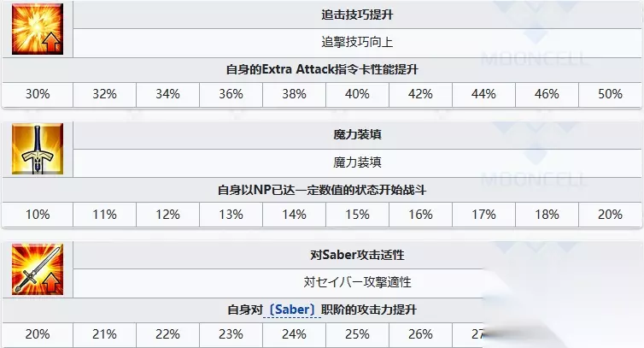This screenshot has width=644, height=348.
Task: Select the 30% value cell
Action: (x=36, y=95)
